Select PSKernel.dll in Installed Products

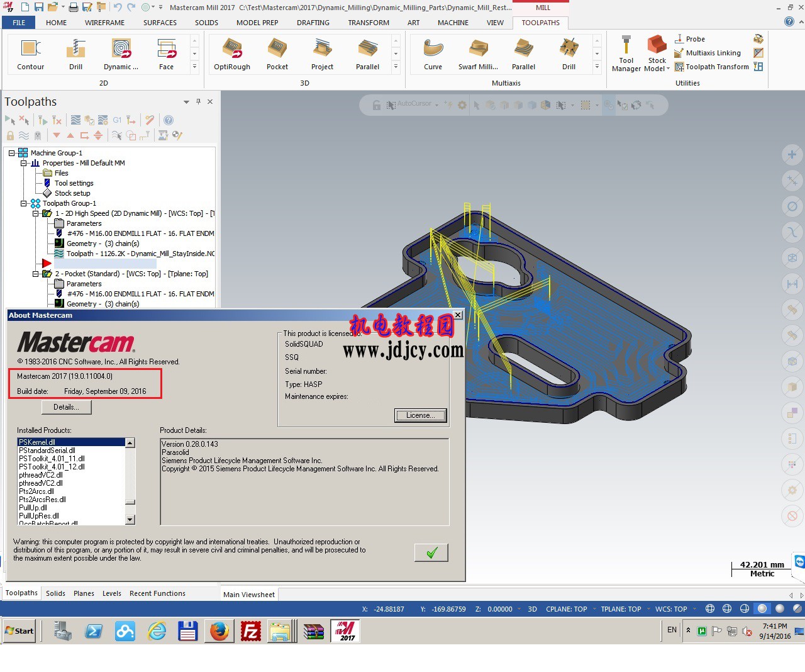coord(71,442)
